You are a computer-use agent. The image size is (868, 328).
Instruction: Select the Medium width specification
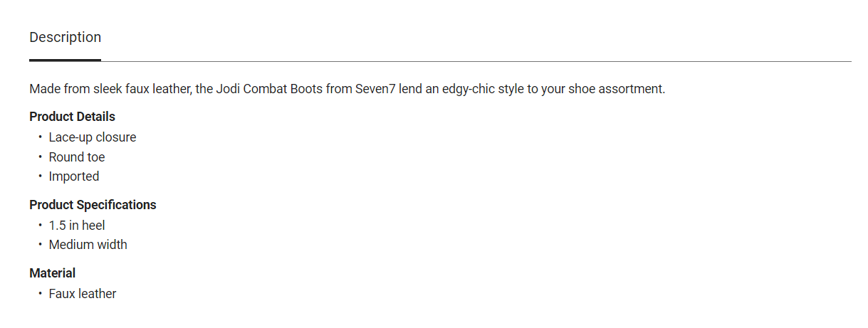[x=88, y=245]
